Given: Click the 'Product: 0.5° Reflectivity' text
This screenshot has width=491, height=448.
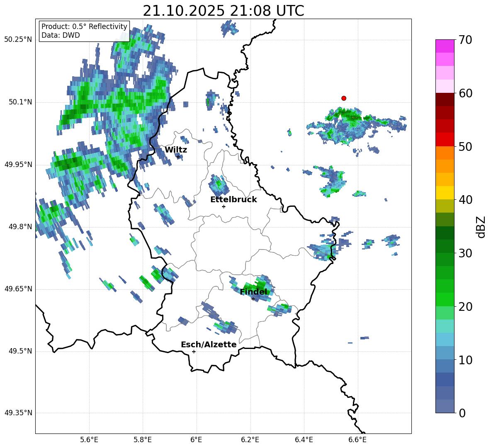Looking at the screenshot, I should 84,26.
